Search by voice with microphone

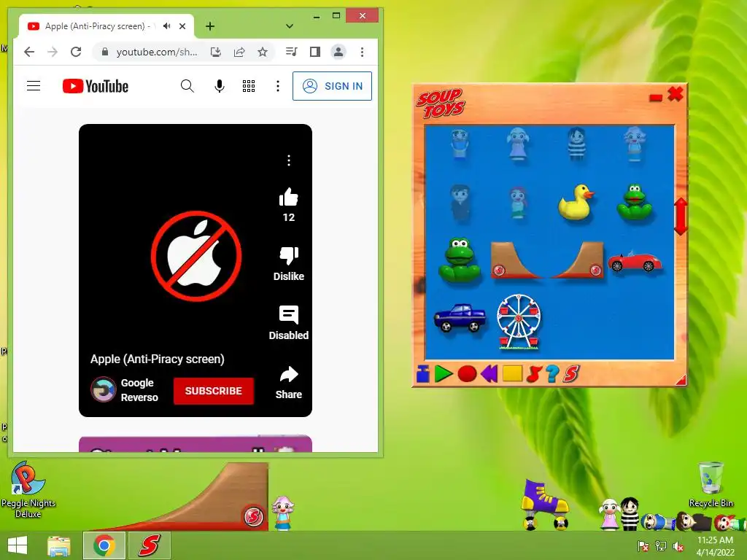[x=219, y=86]
